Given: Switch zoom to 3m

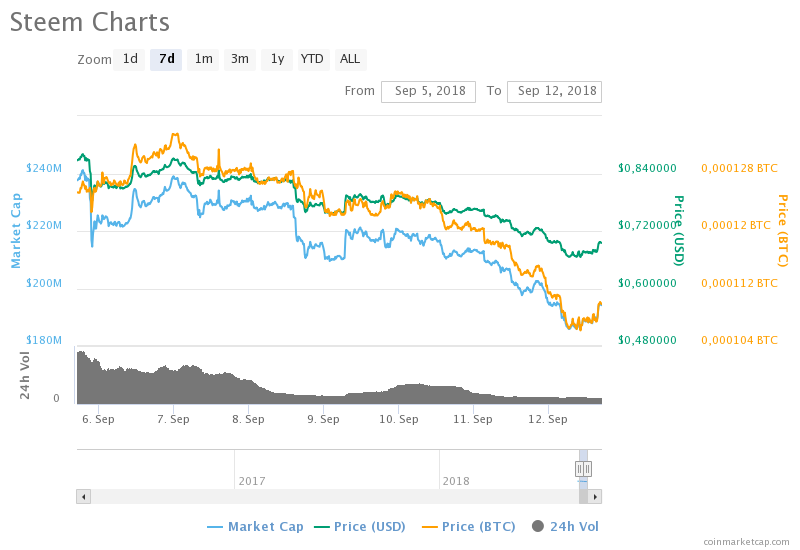Looking at the screenshot, I should pyautogui.click(x=240, y=59).
